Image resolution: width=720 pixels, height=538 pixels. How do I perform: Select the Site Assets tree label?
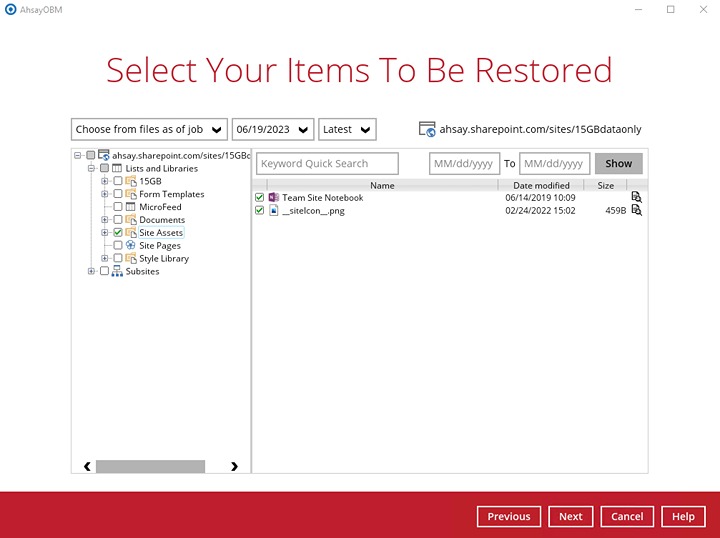click(161, 233)
